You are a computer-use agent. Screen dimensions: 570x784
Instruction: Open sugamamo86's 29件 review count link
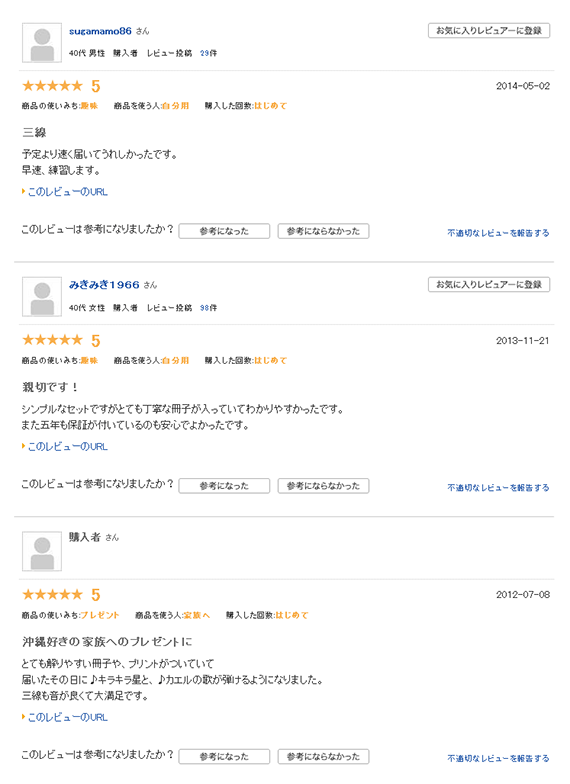click(x=208, y=53)
